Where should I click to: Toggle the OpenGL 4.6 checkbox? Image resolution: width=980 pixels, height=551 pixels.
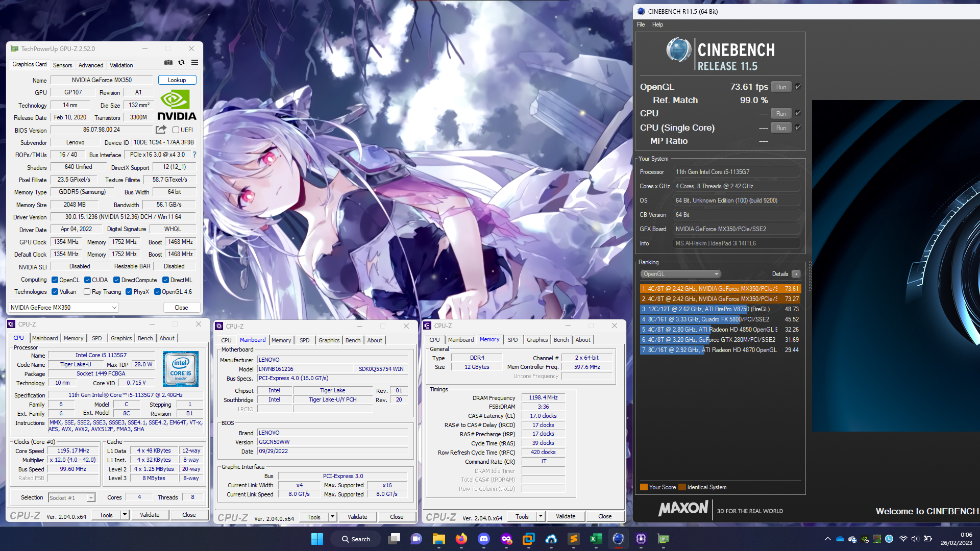157,292
